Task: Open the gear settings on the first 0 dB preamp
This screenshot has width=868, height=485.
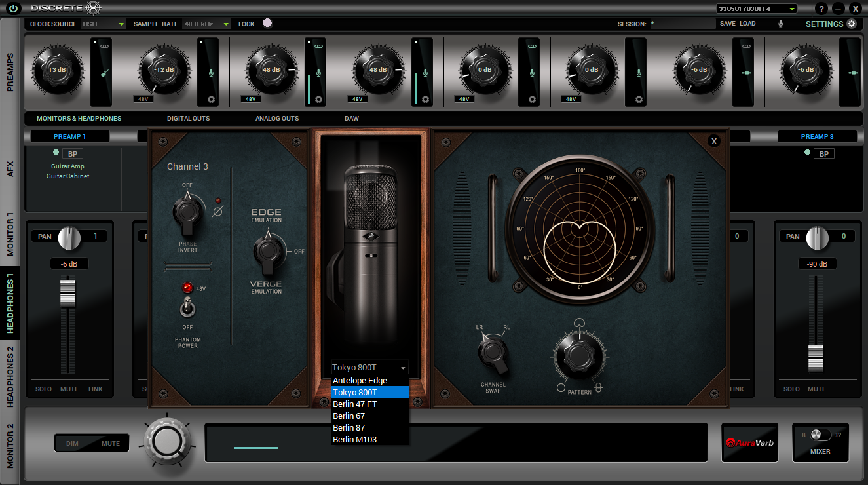Action: tap(532, 100)
